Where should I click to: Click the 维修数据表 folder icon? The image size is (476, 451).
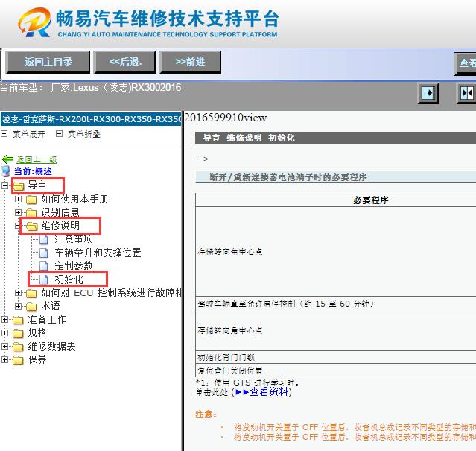point(18,347)
